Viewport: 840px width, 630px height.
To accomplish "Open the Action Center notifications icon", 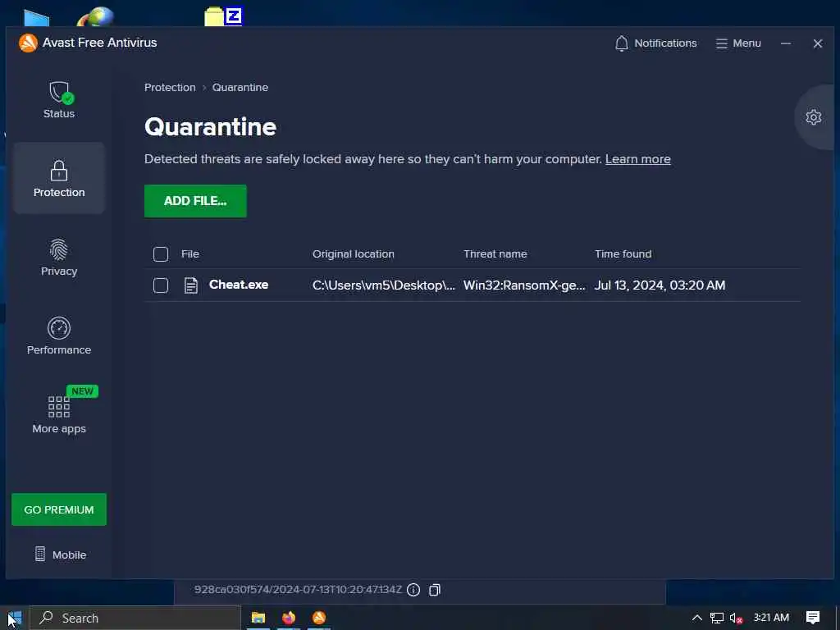I will point(813,618).
